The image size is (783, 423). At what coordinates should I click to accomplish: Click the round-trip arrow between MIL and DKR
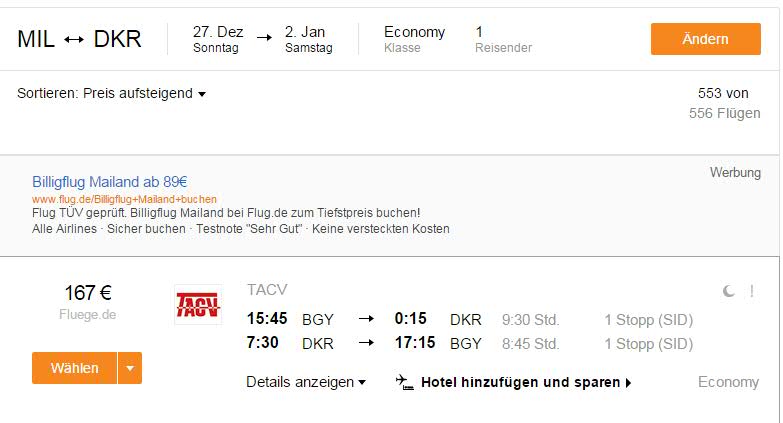[x=74, y=39]
